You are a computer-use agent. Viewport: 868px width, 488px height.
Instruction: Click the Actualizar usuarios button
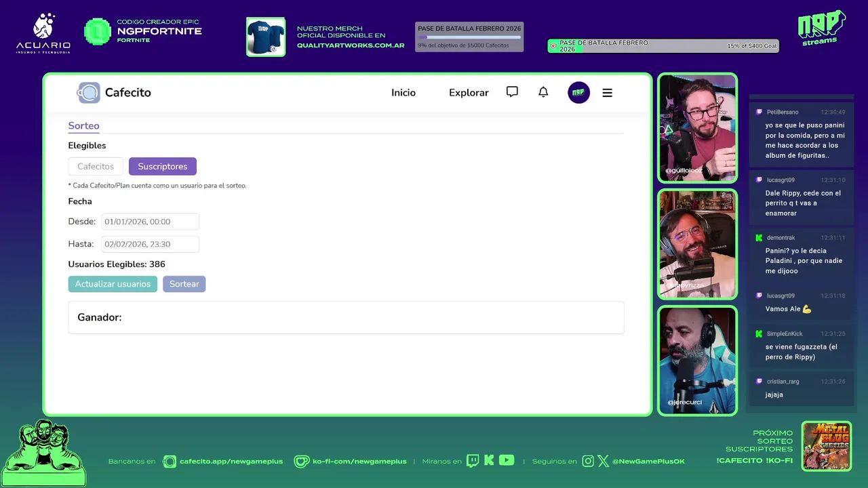point(113,284)
